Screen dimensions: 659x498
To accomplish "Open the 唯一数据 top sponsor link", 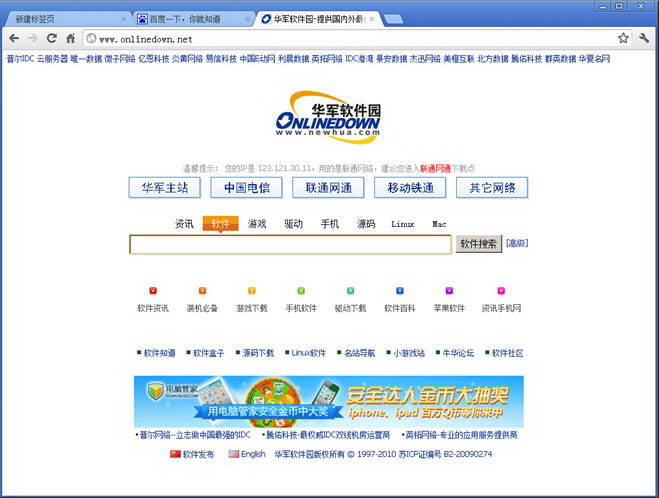I will [x=86, y=59].
